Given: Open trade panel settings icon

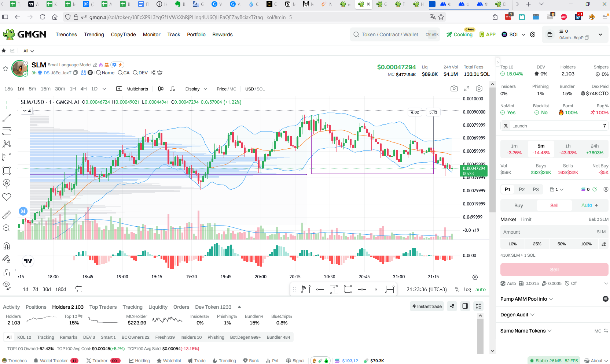Looking at the screenshot, I should pyautogui.click(x=606, y=189).
